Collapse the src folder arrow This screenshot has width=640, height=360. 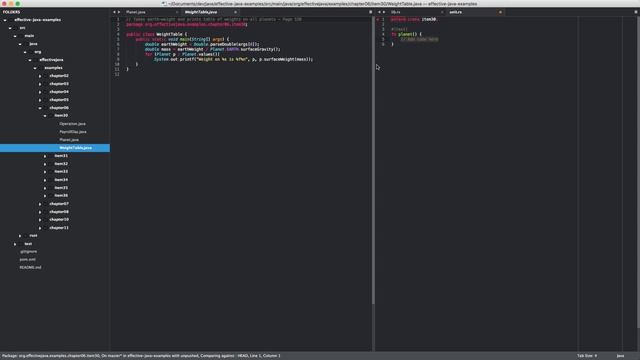(x=10, y=28)
